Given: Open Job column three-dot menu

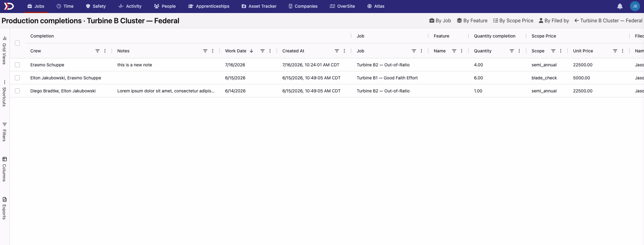Looking at the screenshot, I should pos(421,51).
